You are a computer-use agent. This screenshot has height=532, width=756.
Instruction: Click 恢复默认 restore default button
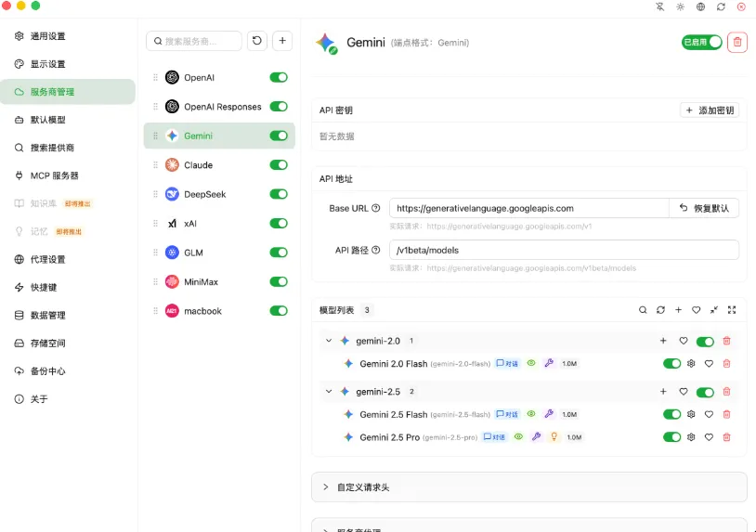coord(704,209)
